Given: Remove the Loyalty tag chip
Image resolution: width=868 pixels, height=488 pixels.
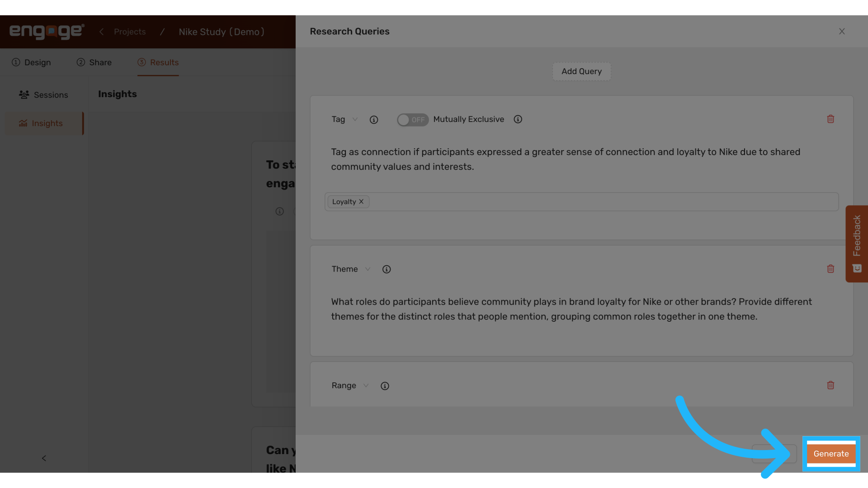Looking at the screenshot, I should coord(361,202).
